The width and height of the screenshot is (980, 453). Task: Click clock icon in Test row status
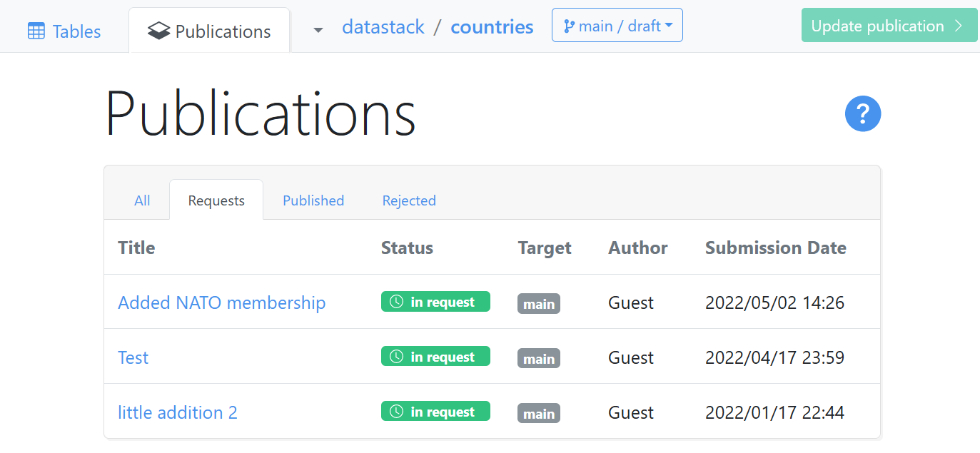point(396,357)
